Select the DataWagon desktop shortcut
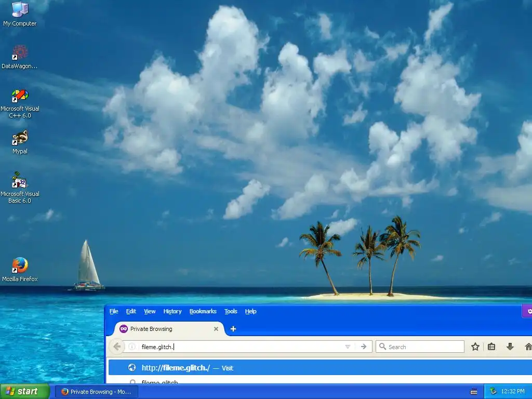The height and width of the screenshot is (399, 532). pyautogui.click(x=20, y=57)
